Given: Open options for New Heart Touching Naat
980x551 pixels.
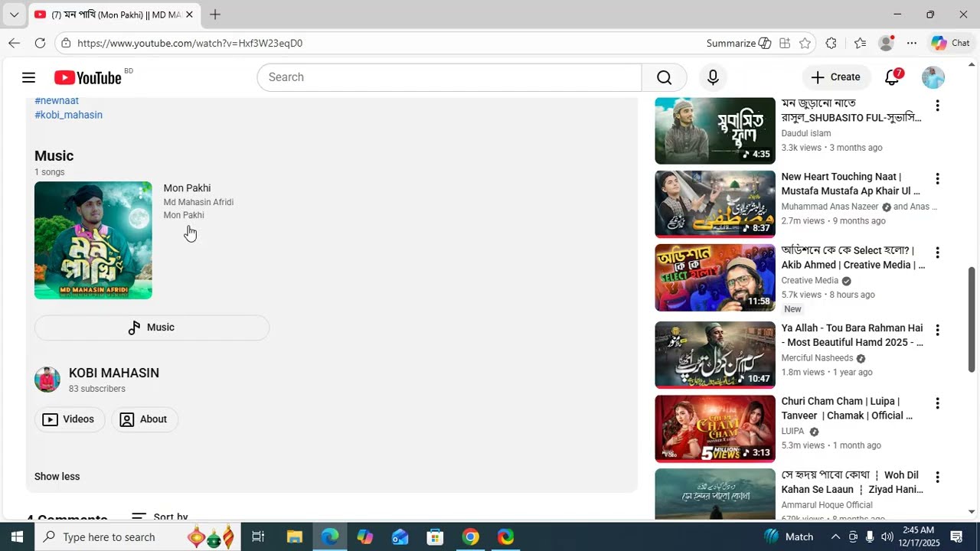Looking at the screenshot, I should (937, 179).
